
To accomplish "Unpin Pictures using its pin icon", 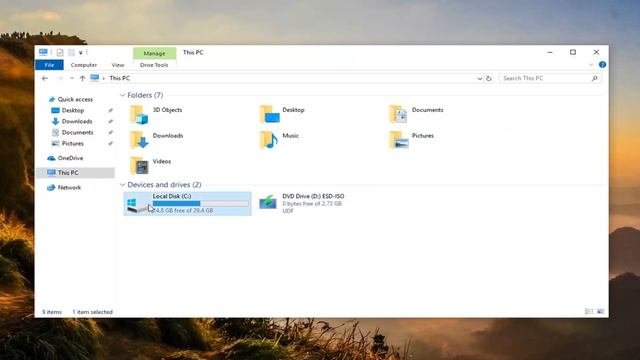I will [x=110, y=143].
